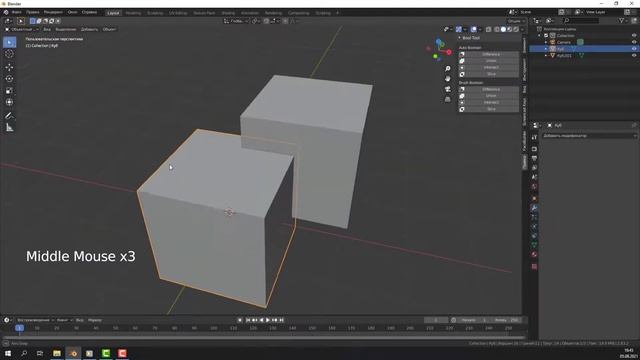Toggle viewport overlays button
640x360 pixels.
(x=473, y=29)
